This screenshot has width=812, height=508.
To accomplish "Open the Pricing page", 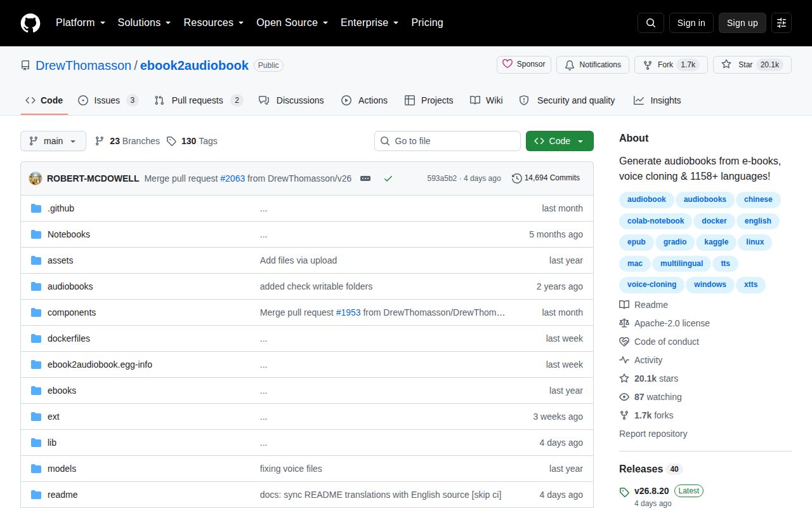I will [x=427, y=23].
